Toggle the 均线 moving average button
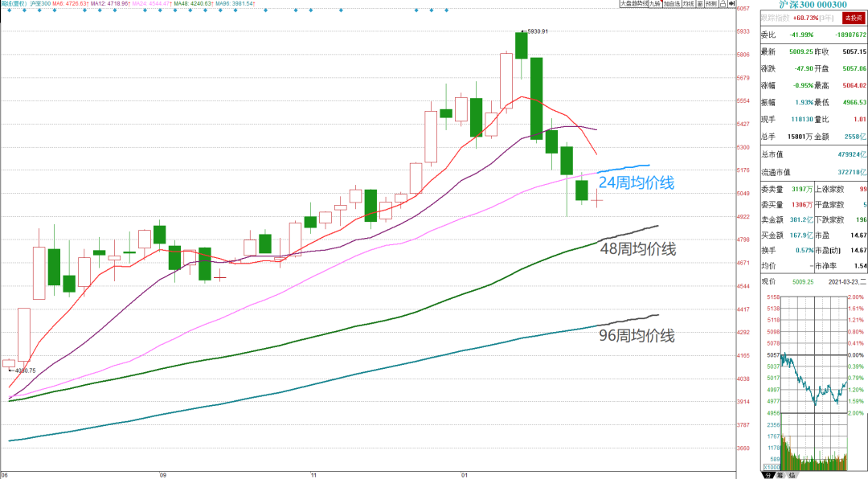This screenshot has height=479, width=868. coord(689,3)
